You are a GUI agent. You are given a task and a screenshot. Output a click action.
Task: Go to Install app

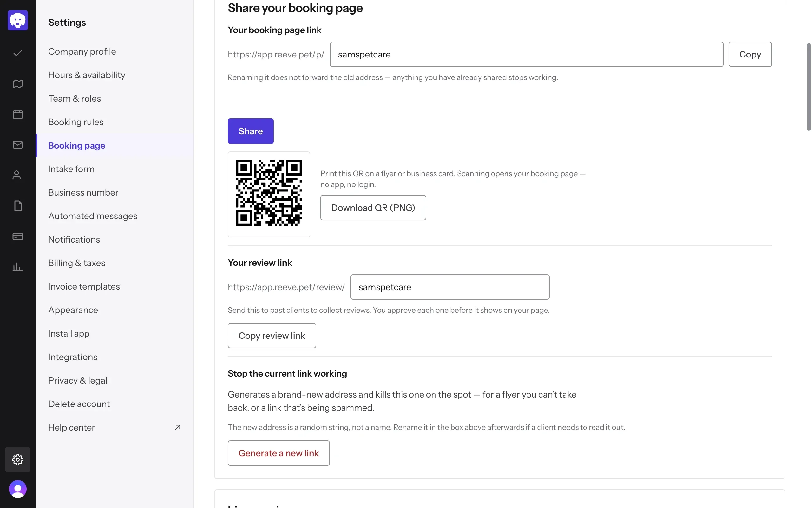point(115,334)
